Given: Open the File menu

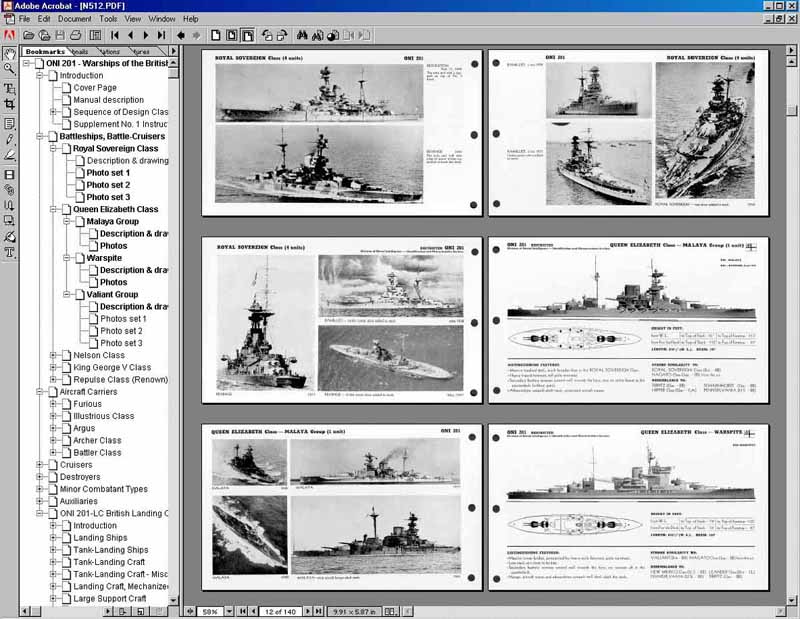Looking at the screenshot, I should click(x=24, y=19).
